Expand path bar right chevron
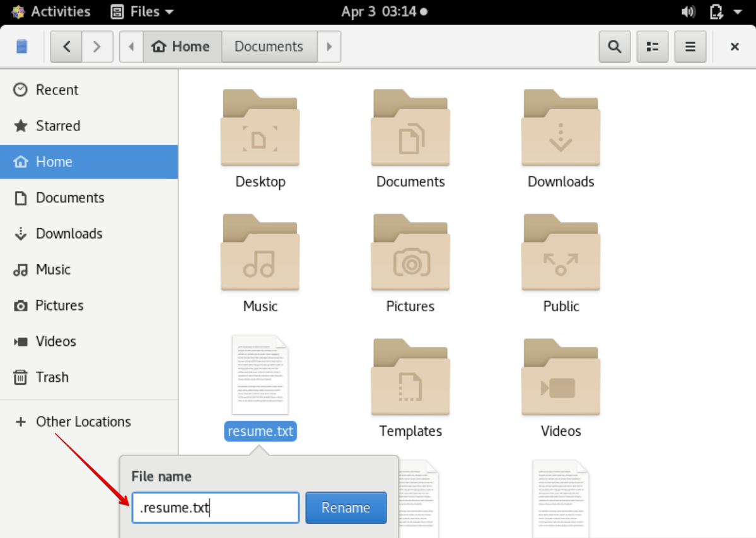Viewport: 756px width, 538px height. [x=329, y=47]
